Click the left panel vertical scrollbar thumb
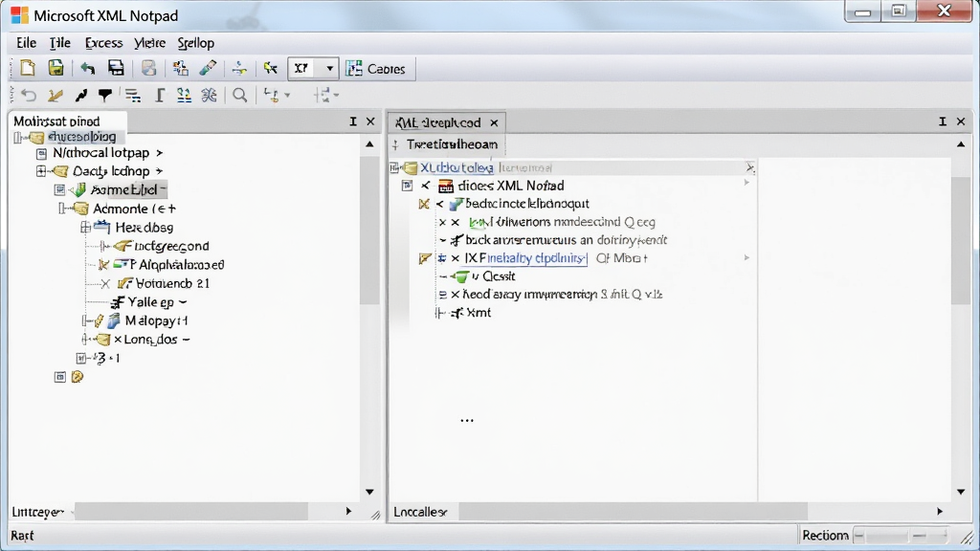The width and height of the screenshot is (980, 551). pyautogui.click(x=370, y=230)
